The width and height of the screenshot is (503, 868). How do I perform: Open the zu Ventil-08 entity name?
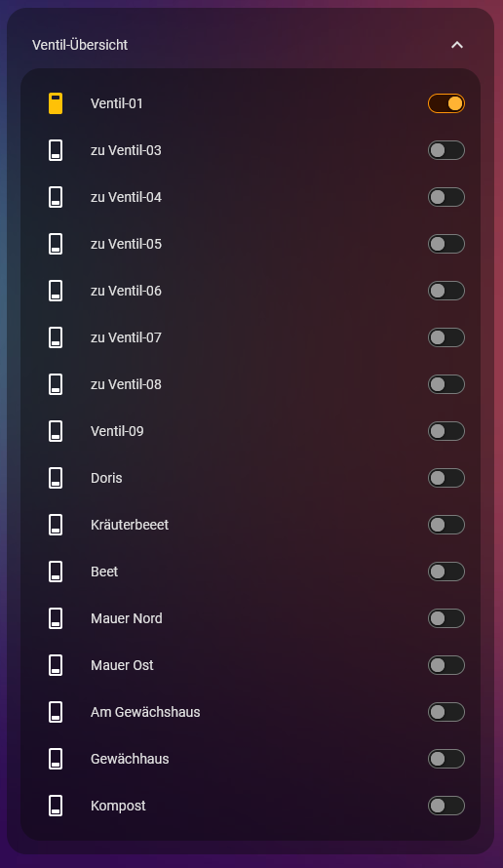pos(126,384)
